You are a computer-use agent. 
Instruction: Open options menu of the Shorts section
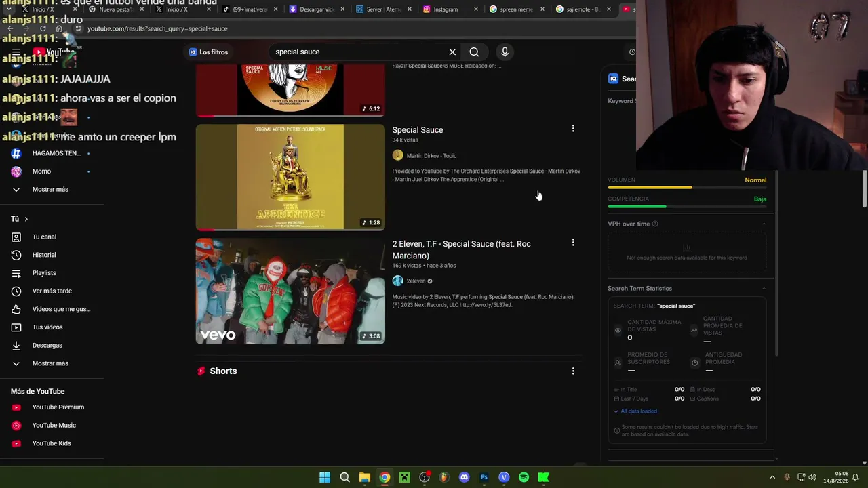[x=573, y=371]
